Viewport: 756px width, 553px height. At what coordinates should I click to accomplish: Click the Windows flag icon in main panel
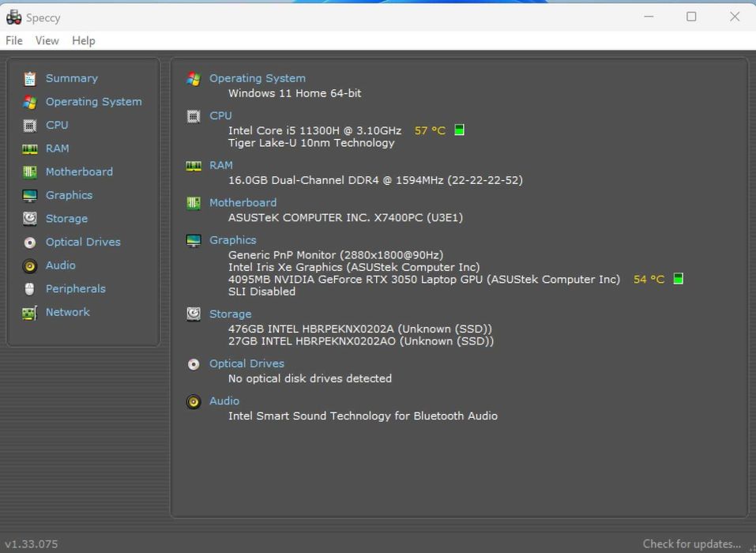[194, 78]
